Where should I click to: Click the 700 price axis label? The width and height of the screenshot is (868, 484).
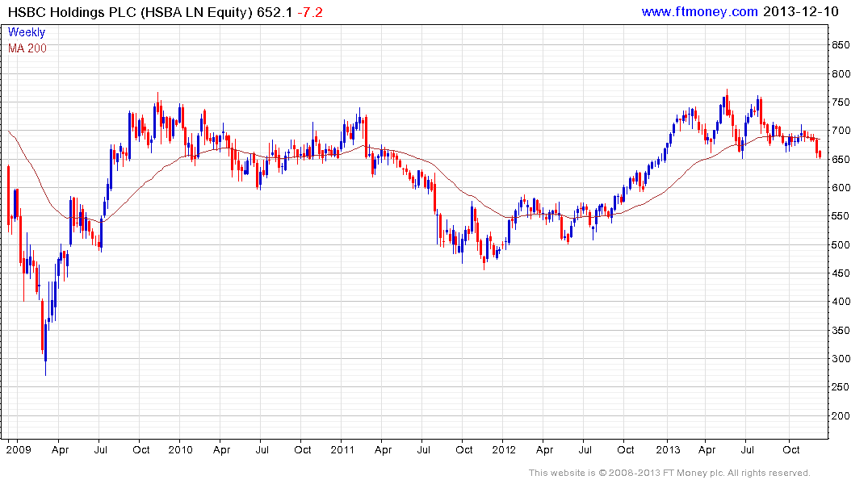[x=841, y=131]
